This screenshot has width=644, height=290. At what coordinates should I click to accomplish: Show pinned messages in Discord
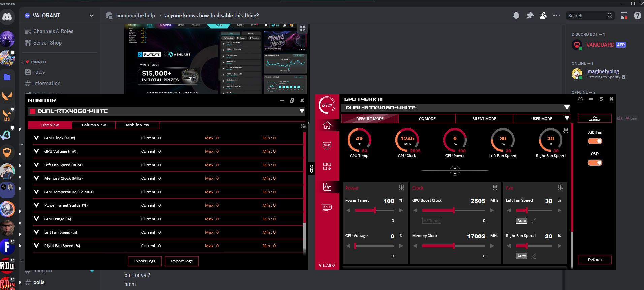[530, 16]
